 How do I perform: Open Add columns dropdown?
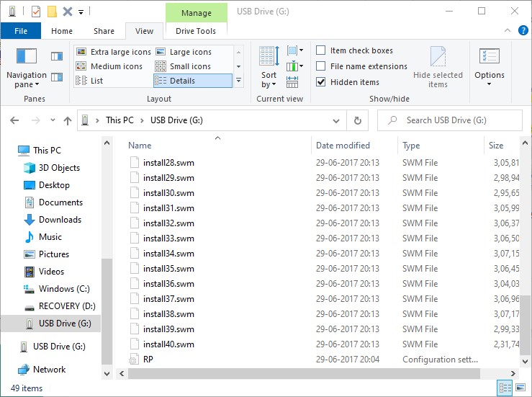pos(295,66)
